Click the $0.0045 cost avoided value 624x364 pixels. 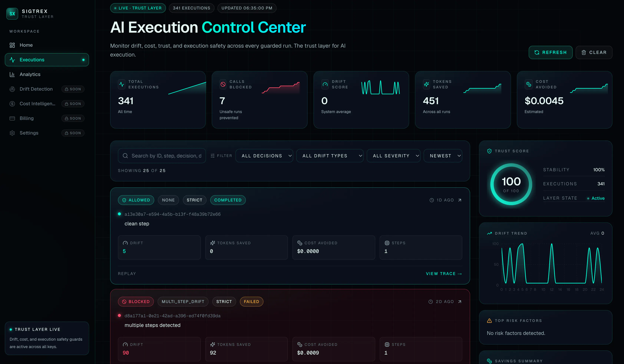pos(544,101)
